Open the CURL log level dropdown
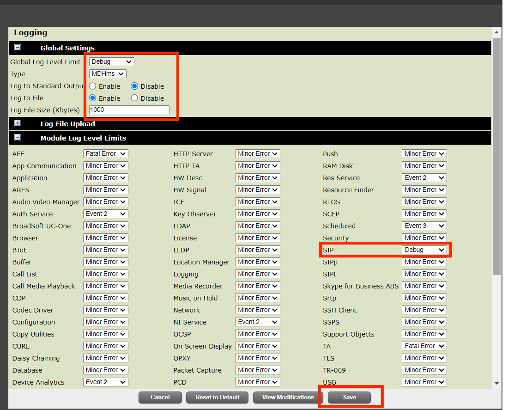Image resolution: width=532 pixels, height=410 pixels. [105, 346]
